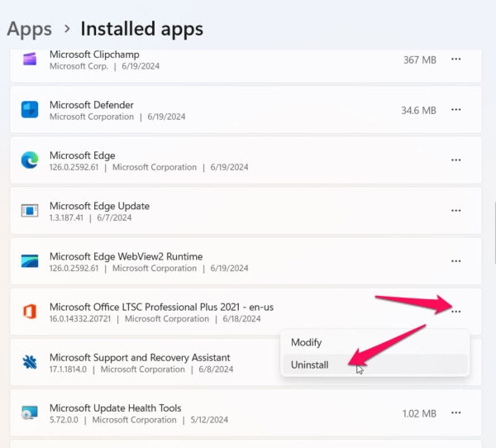Click the three dots beside Microsoft Office LTSC

click(455, 312)
